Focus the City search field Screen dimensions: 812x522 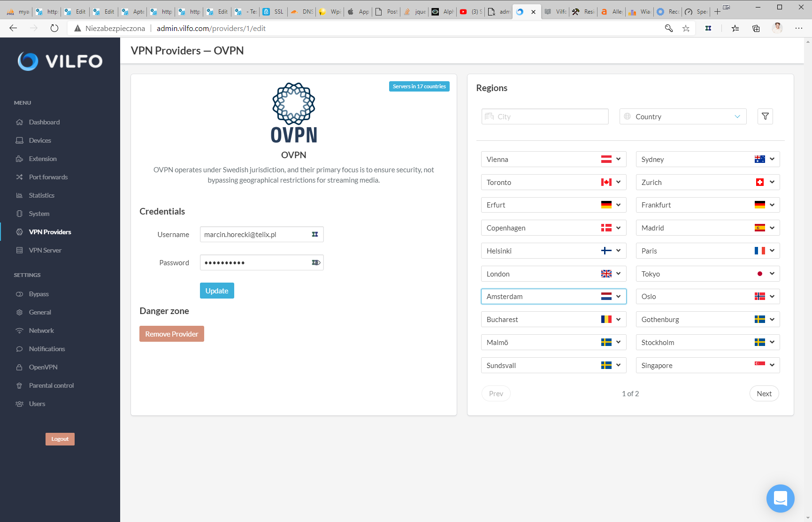pyautogui.click(x=545, y=116)
